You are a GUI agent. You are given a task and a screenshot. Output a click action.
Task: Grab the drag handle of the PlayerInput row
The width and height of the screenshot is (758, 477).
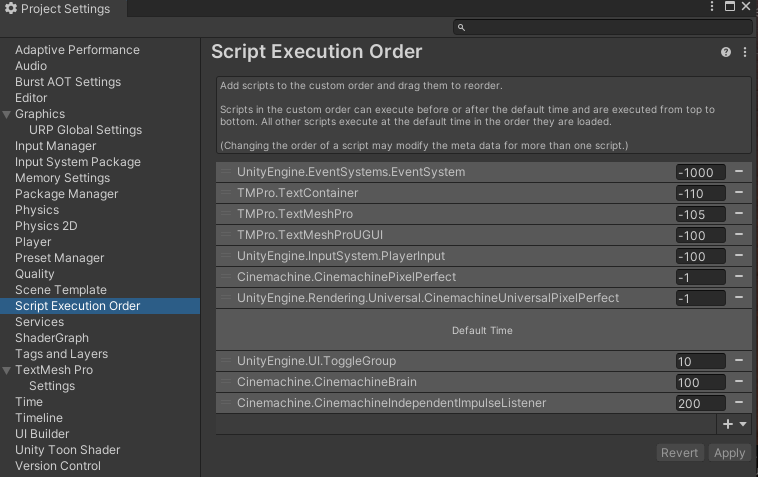(226, 255)
